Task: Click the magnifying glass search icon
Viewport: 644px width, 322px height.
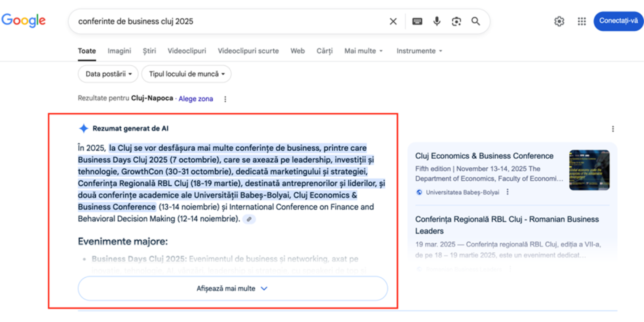Action: point(476,21)
